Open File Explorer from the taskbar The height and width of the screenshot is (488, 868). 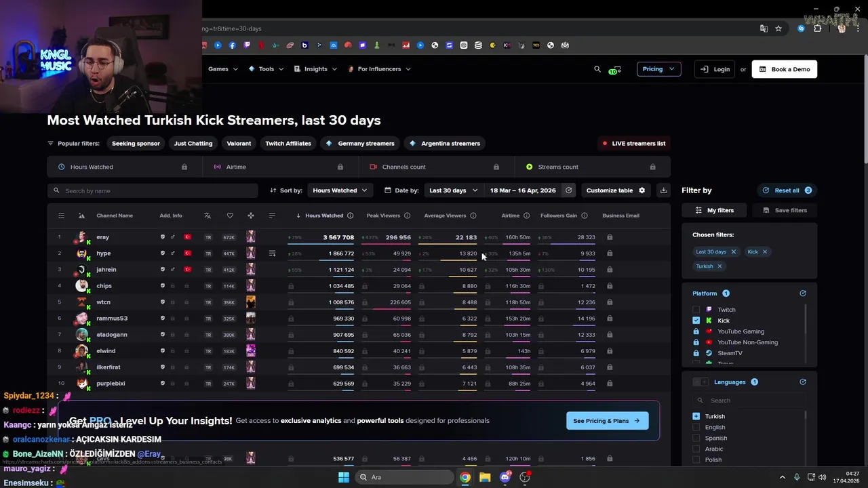485,477
